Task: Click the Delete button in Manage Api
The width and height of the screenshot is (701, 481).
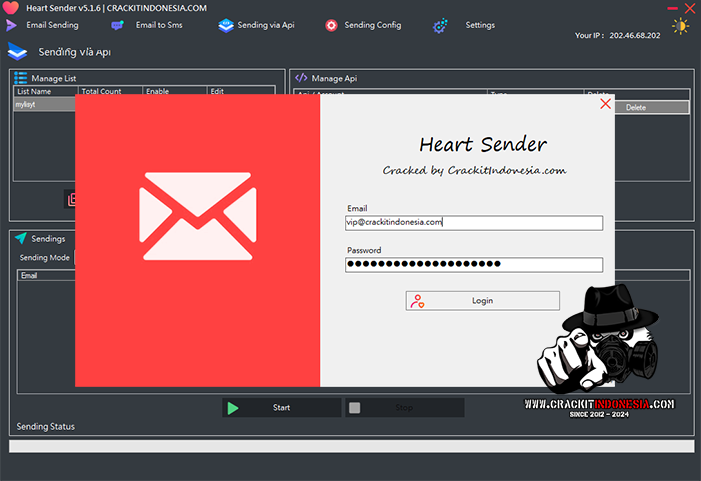Action: point(636,107)
